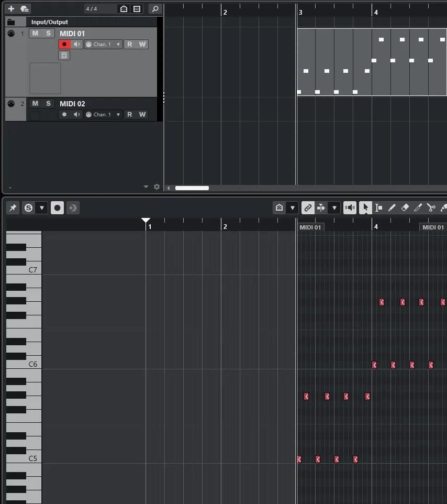Viewport: 447px width, 504px height.
Task: Toggle Record in Editor round button
Action: click(x=57, y=207)
